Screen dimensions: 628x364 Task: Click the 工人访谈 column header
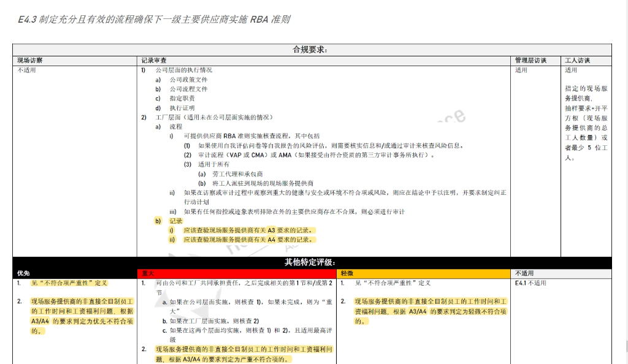click(x=577, y=60)
